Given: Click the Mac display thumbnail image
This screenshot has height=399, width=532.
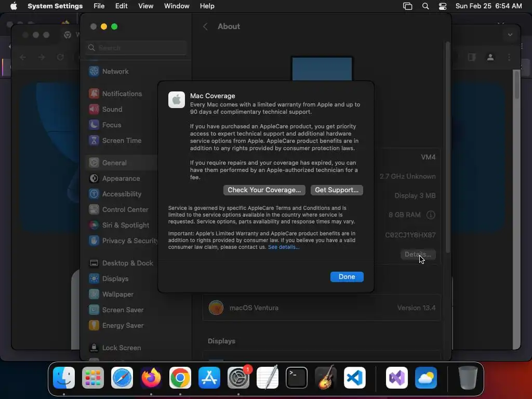Looking at the screenshot, I should 322,69.
